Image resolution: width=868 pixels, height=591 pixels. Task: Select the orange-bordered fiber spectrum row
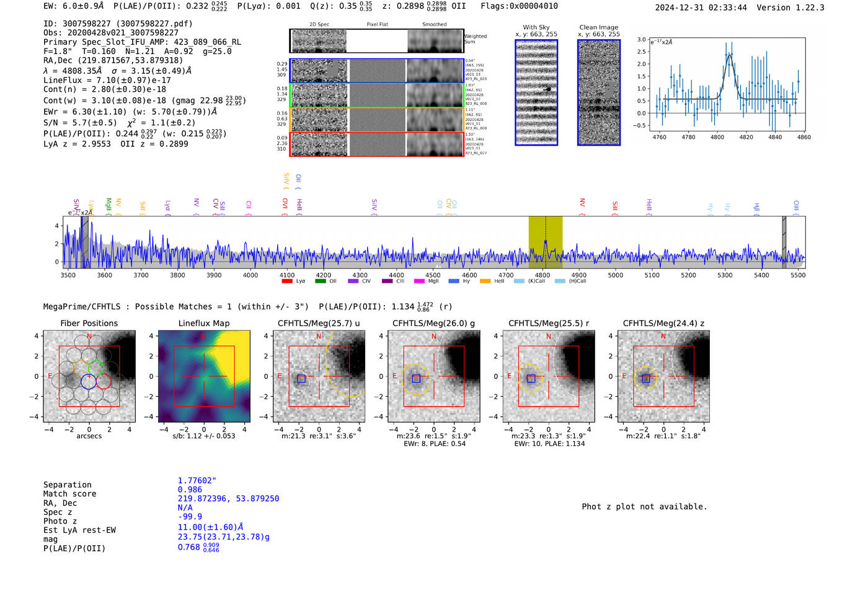tap(376, 120)
